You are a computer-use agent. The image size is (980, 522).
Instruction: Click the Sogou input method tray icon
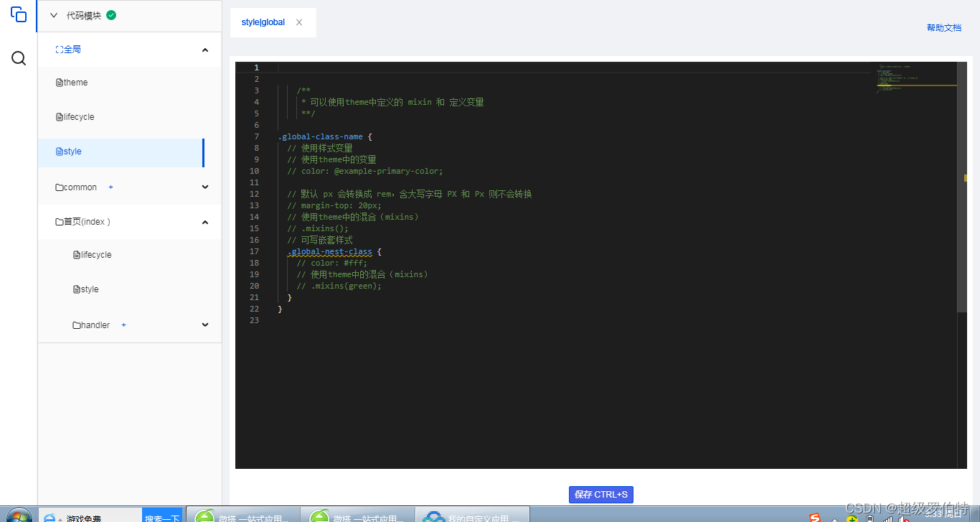815,517
